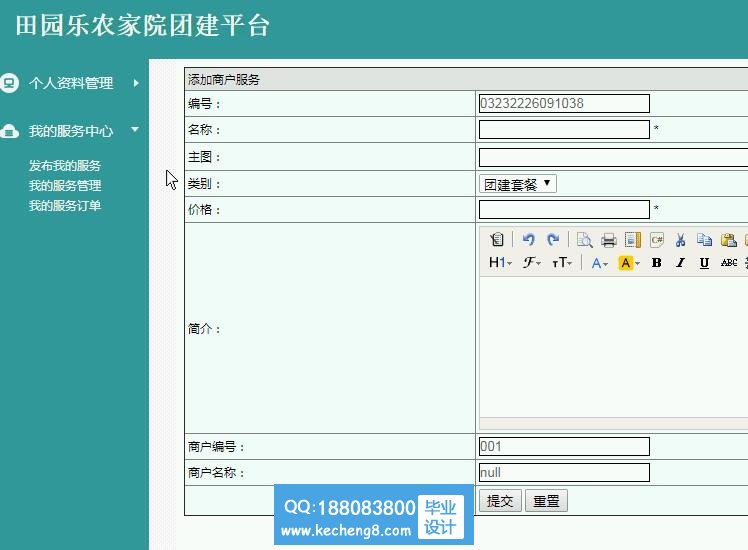Focus the 主图 main image field
748x550 pixels.
pos(613,157)
